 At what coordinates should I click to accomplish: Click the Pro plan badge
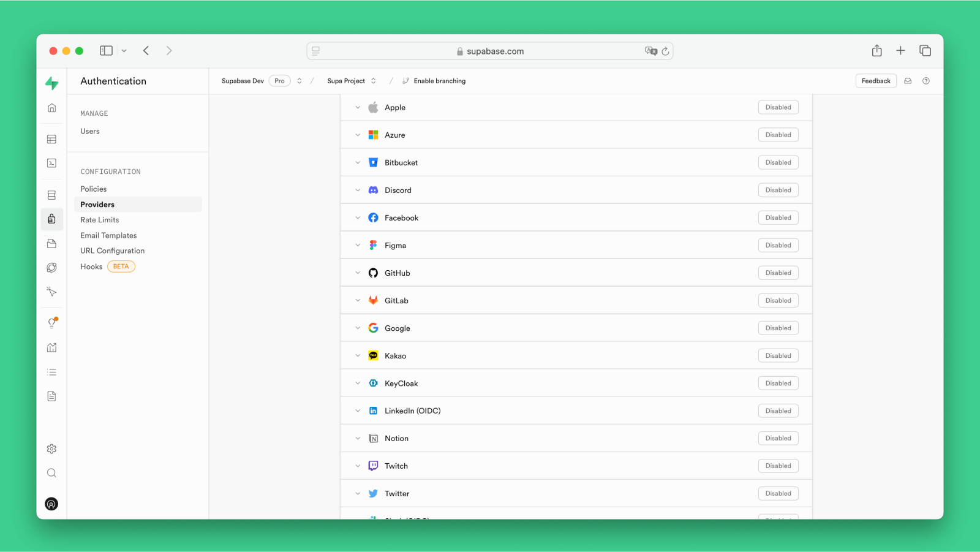point(279,81)
